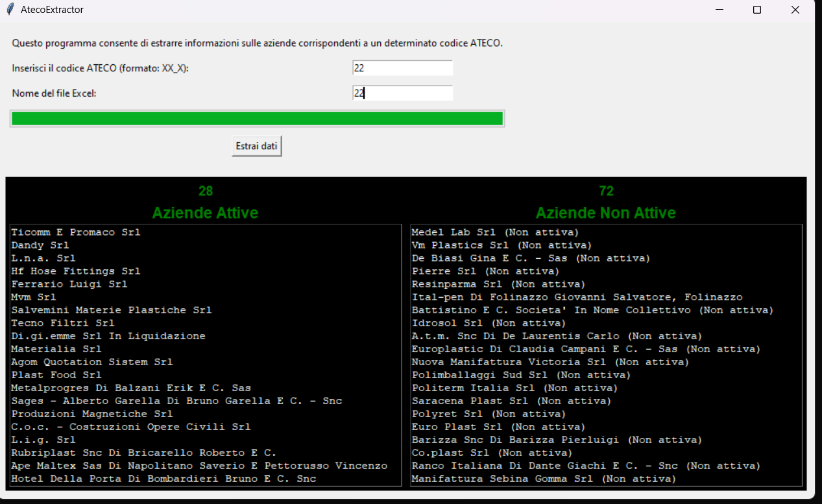Click the count 72 above inactive companies

[607, 191]
